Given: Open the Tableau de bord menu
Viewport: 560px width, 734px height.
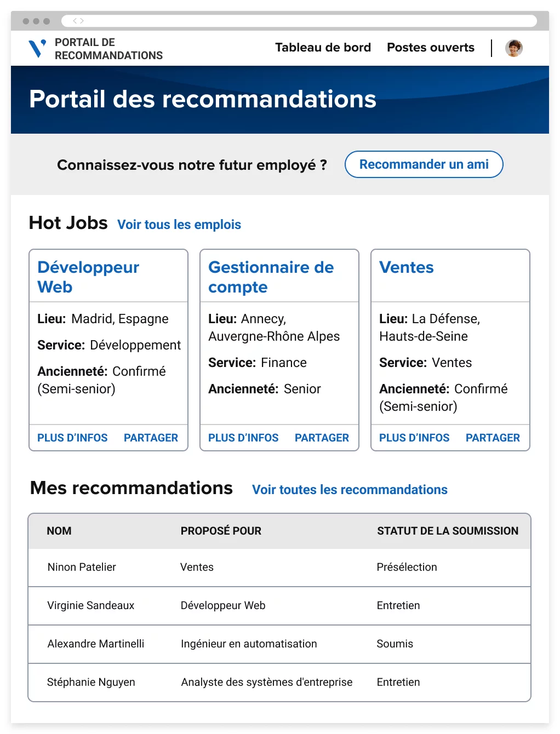Looking at the screenshot, I should [323, 48].
